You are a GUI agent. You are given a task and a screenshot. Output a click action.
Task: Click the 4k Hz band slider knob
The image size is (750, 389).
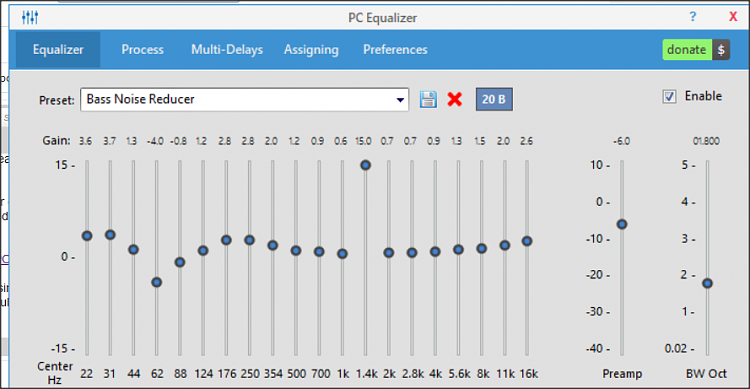435,252
